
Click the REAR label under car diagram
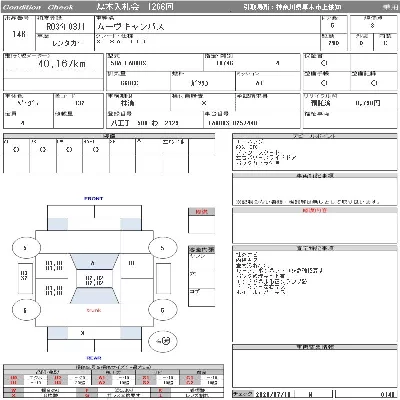tap(94, 358)
